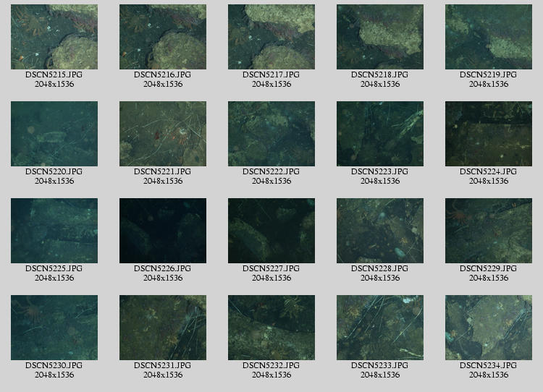Open the DSCN5233.JPG thumbnail

point(380,328)
